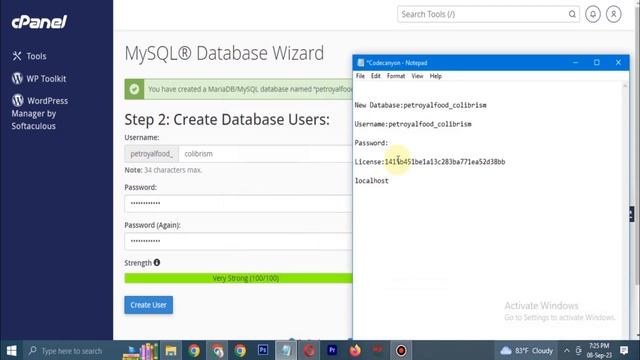Click the Notepad title bar icon
This screenshot has width=640, height=360.
coord(360,62)
